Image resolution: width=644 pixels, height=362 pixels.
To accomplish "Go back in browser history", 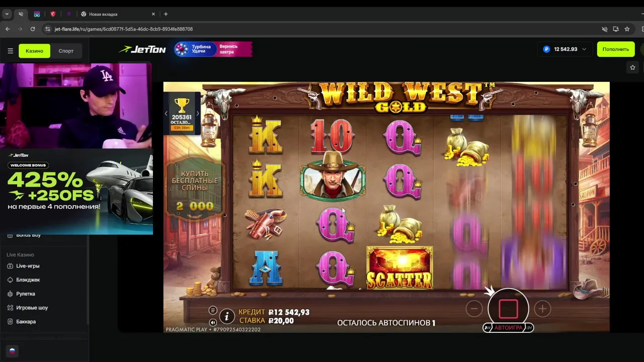I will pos(8,29).
